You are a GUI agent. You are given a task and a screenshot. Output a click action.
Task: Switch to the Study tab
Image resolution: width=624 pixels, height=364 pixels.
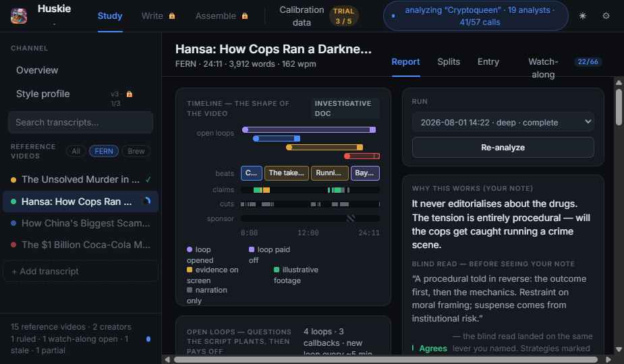[x=110, y=16]
